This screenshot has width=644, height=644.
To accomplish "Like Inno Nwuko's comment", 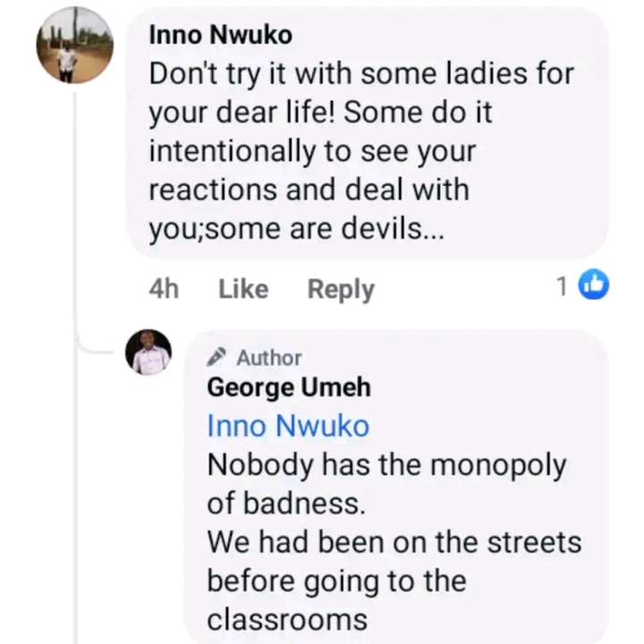I will tap(243, 289).
